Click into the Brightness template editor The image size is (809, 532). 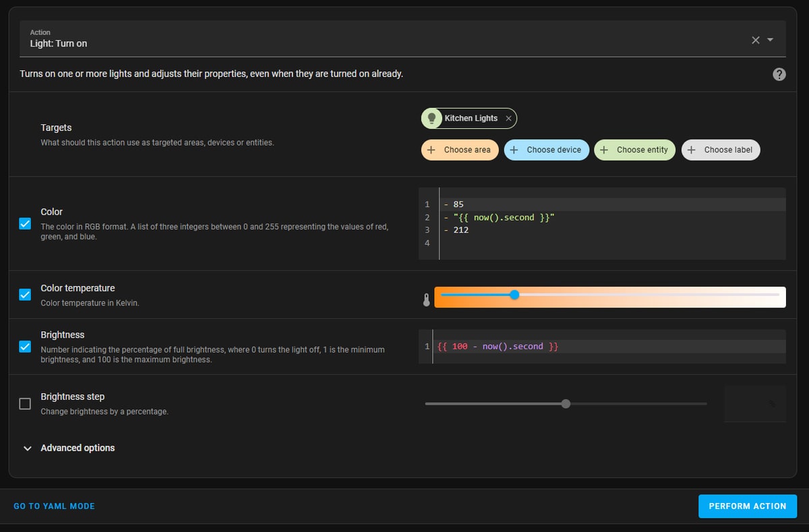coord(607,347)
